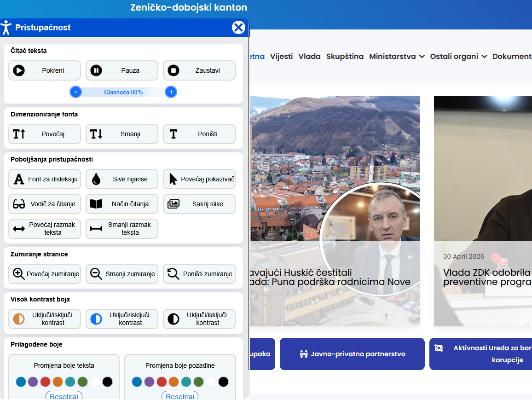Toggle the black high contrast mode
Screen dimensions: 532x400
pos(199,319)
